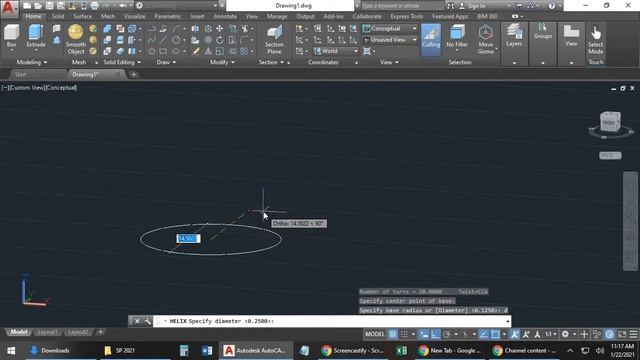Image resolution: width=640 pixels, height=360 pixels.
Task: Switch to the Annotate ribbon tab
Action: (225, 16)
